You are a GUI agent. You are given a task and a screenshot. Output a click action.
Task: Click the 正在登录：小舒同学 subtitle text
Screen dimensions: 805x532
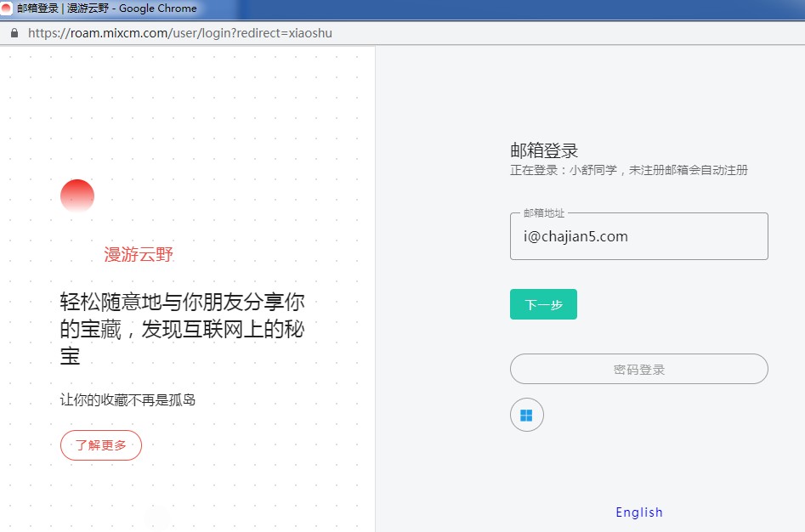[628, 170]
